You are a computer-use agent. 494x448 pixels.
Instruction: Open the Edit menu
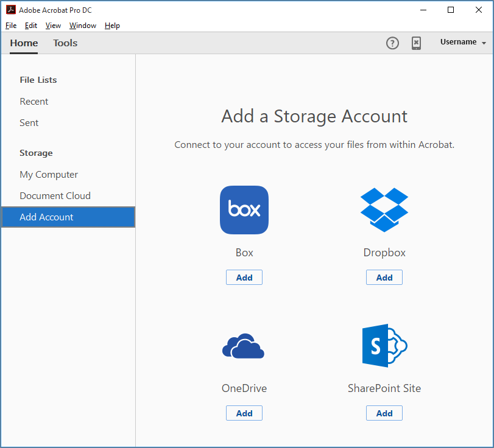tap(31, 26)
